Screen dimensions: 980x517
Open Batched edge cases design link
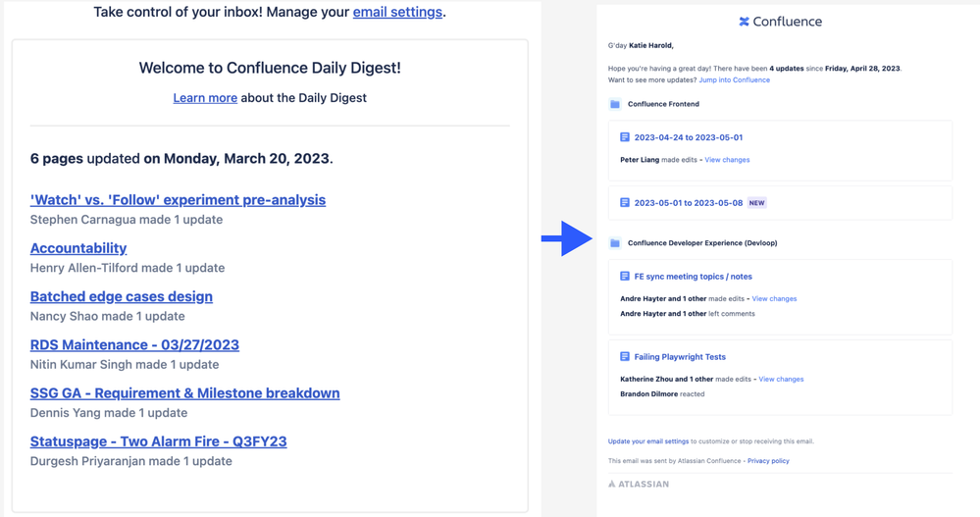[122, 296]
